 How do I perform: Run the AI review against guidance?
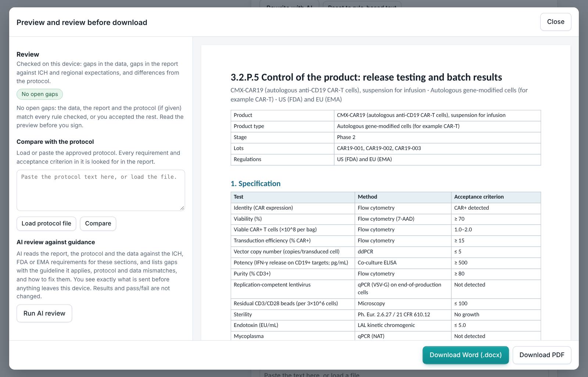point(44,313)
